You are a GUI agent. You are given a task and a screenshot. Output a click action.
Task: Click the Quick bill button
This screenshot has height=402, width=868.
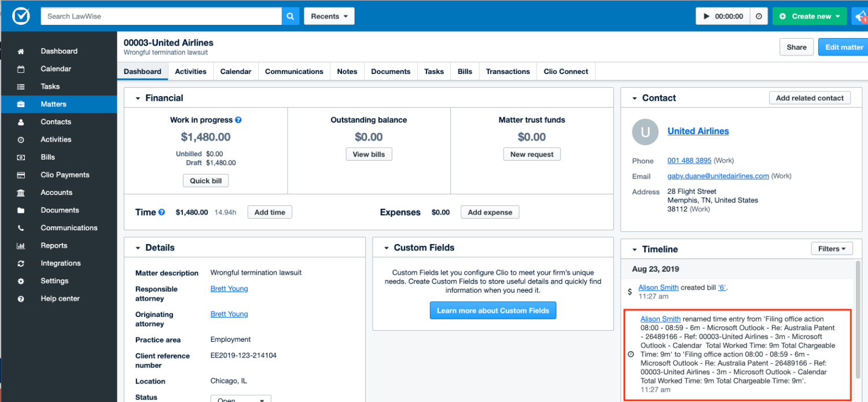(205, 180)
